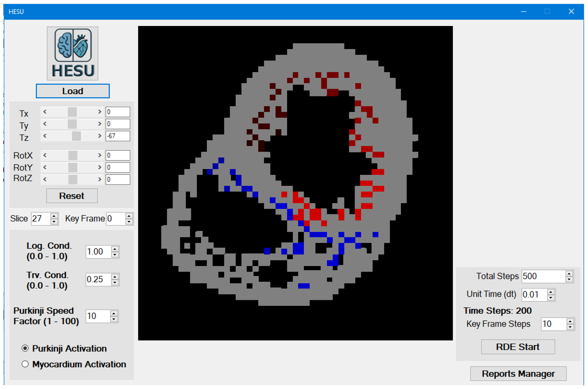The height and width of the screenshot is (389, 588).
Task: Click the HESU brain-heart logo
Action: tap(72, 53)
